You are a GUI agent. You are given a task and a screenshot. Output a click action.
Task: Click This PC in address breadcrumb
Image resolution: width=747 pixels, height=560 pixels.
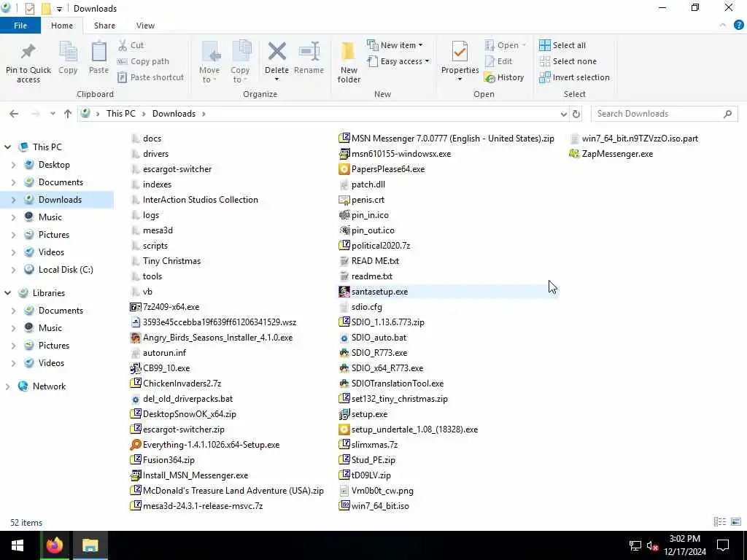(121, 114)
